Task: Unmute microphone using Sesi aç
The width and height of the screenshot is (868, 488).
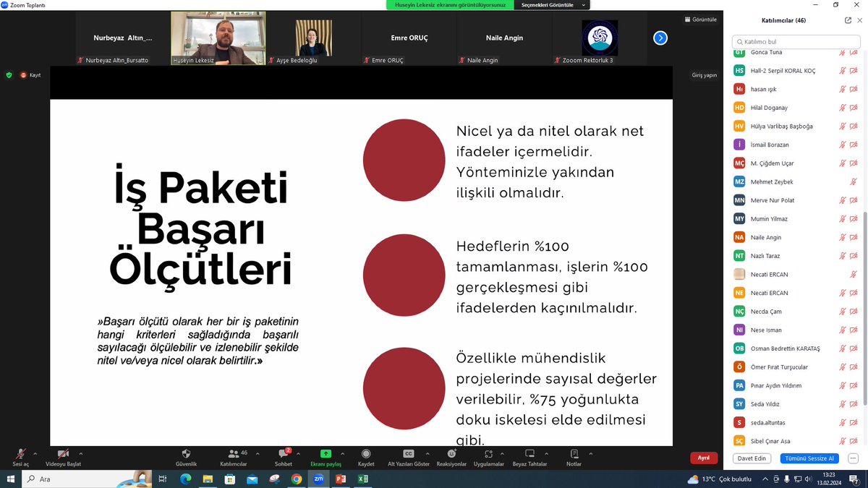Action: (20, 458)
